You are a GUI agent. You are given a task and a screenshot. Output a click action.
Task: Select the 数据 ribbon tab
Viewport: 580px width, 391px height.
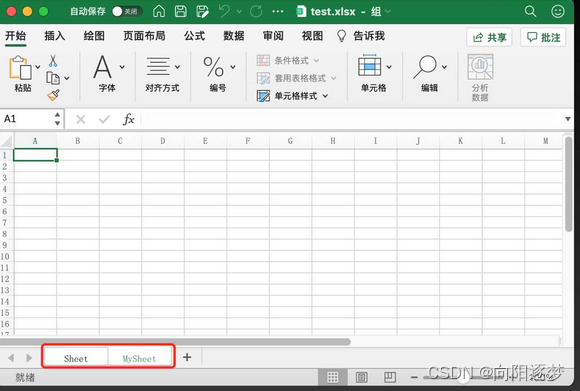point(234,36)
